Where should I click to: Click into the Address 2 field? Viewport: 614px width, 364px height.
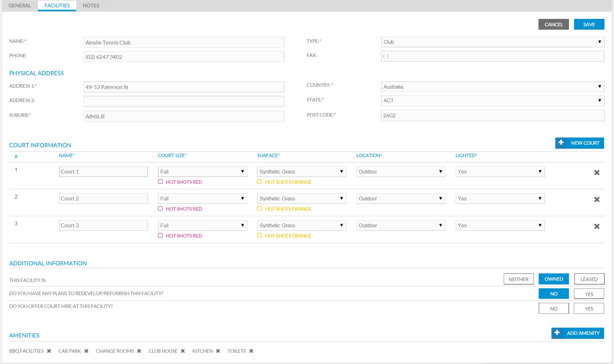tap(184, 101)
